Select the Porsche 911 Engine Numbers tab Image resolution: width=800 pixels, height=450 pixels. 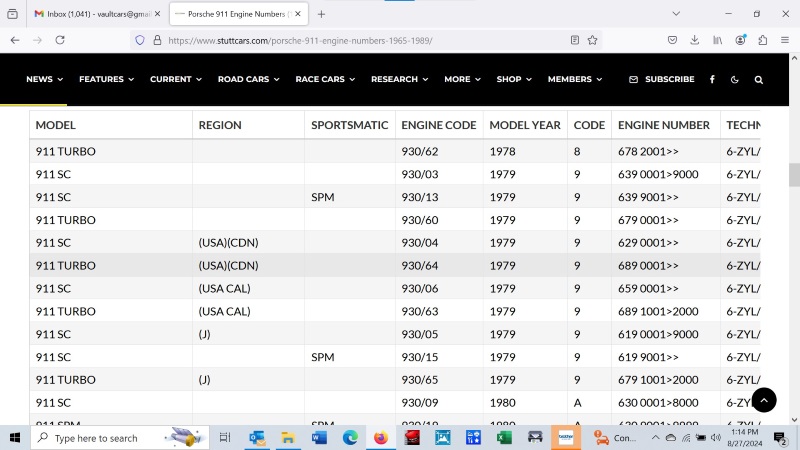click(237, 14)
